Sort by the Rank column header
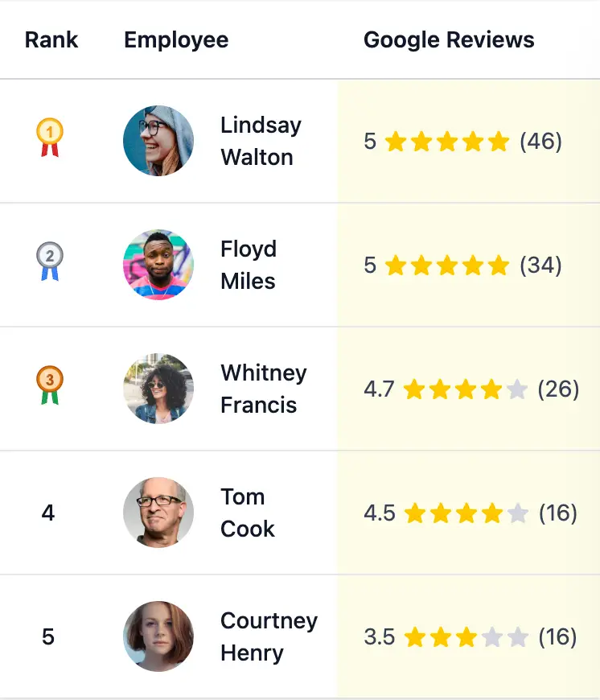Screen dimensions: 600x700 [x=51, y=39]
